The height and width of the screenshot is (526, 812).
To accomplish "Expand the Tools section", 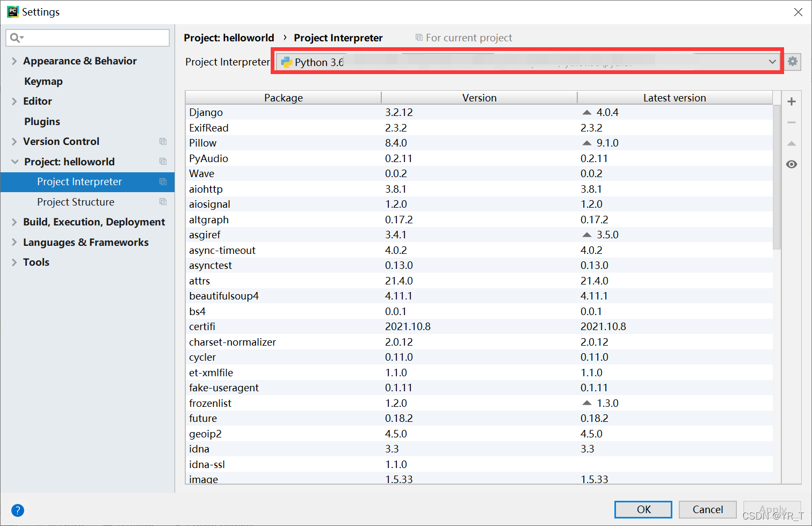I will click(x=14, y=262).
